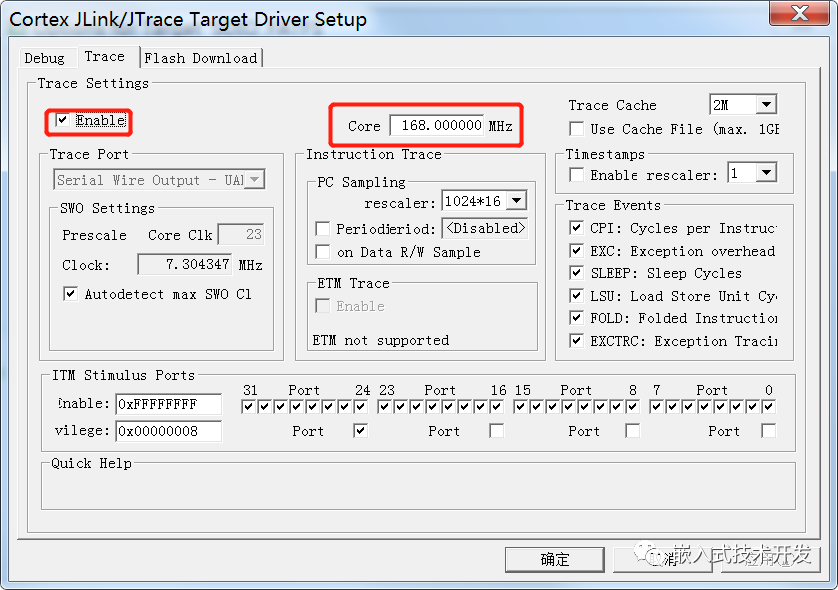Enable the Timestamps prescaler checkbox
Viewport: 838px width, 590px height.
tap(577, 175)
